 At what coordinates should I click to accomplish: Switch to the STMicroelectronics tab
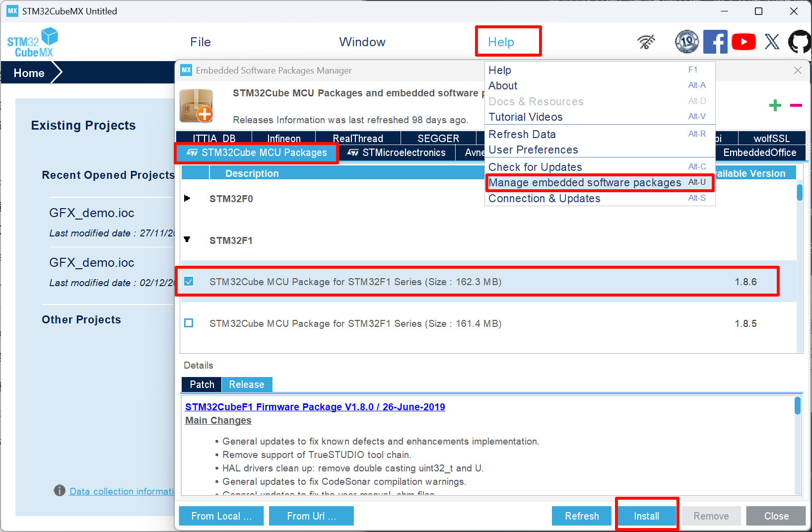(397, 152)
